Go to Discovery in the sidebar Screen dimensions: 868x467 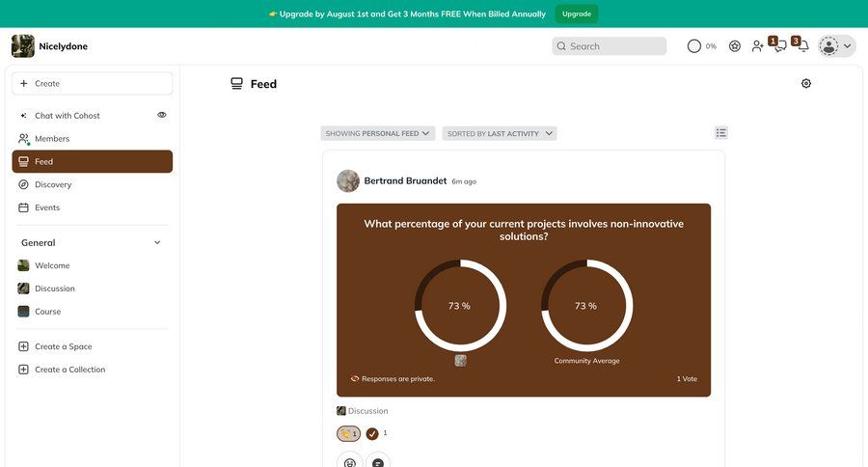(92, 184)
